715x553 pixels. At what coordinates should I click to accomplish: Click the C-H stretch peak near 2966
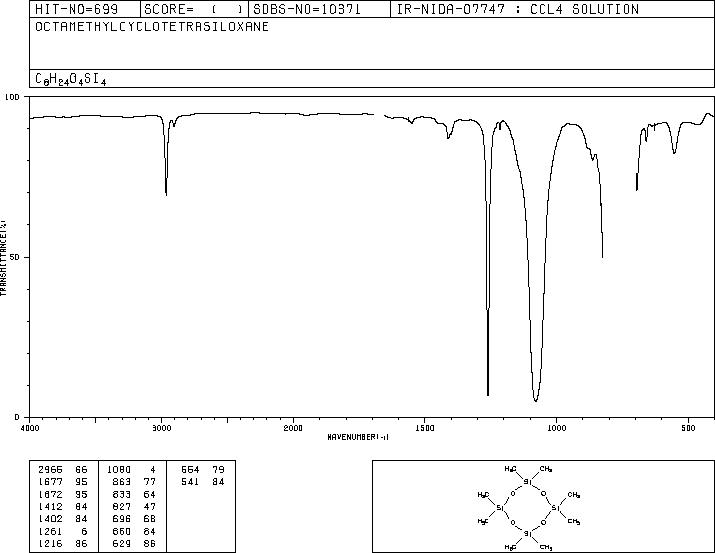click(x=166, y=194)
